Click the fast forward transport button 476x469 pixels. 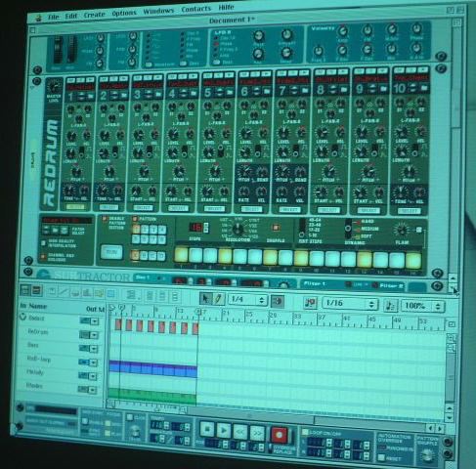pyautogui.click(x=257, y=433)
